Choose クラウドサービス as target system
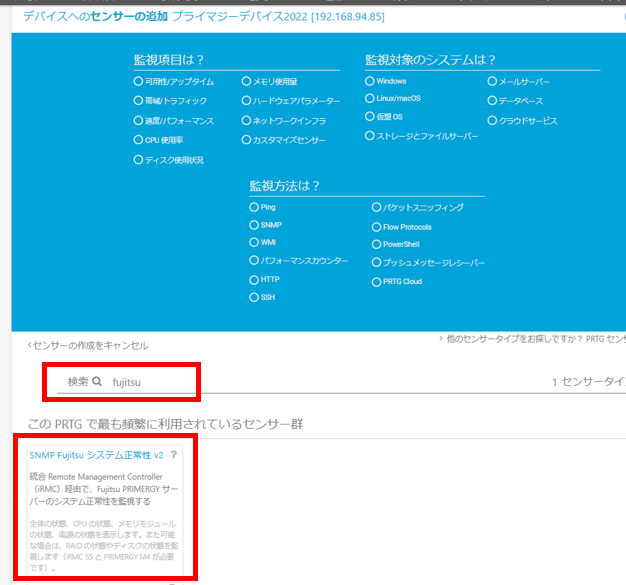Viewport: 626px width, 585px height. tap(492, 120)
